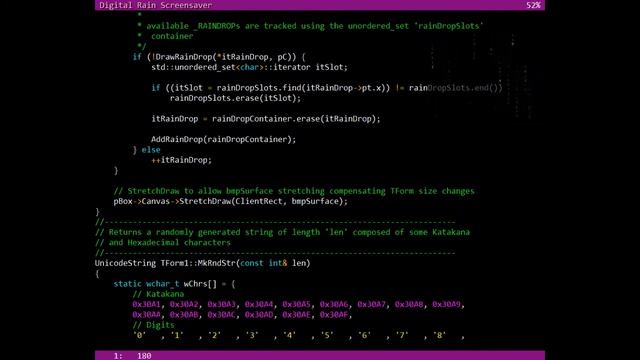Click the comment '// Katakana'
640x360 pixels.
pyautogui.click(x=158, y=294)
